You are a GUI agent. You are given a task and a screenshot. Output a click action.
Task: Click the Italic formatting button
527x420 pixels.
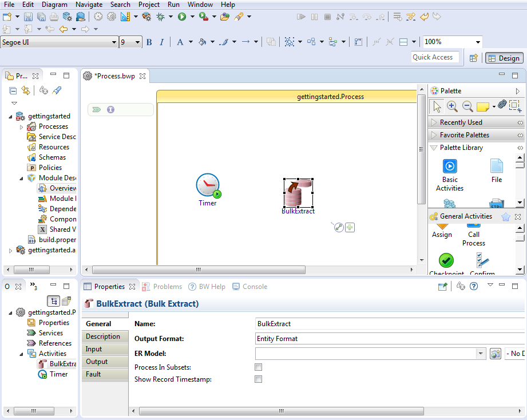(x=162, y=42)
